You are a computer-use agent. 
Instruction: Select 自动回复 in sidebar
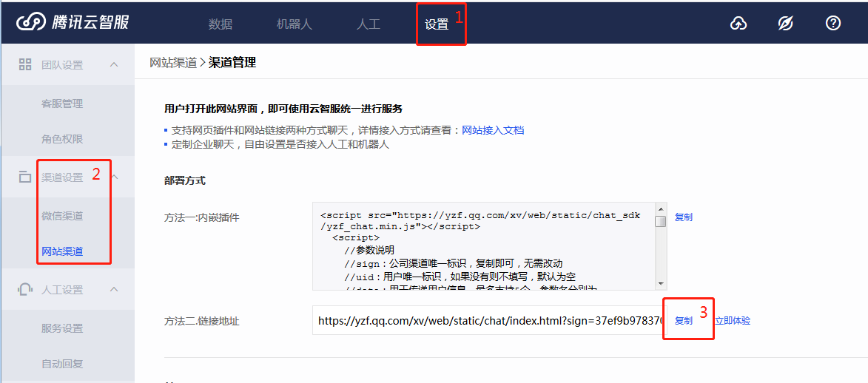pyautogui.click(x=62, y=364)
